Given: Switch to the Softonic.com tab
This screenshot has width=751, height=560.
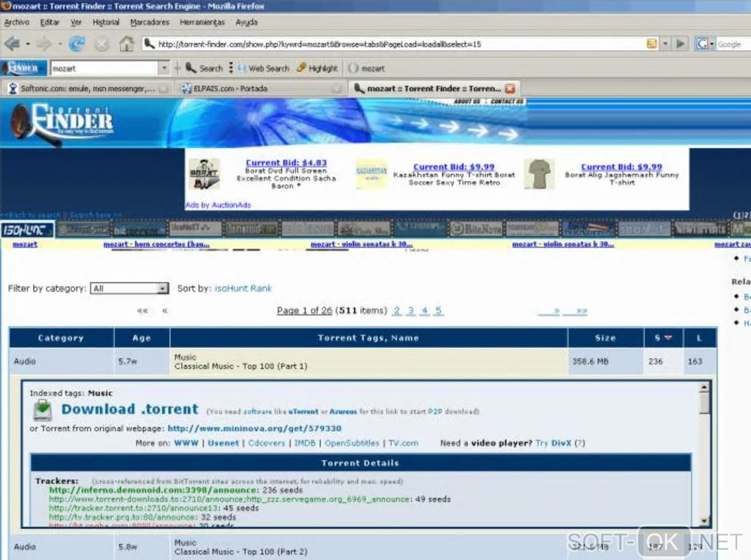Looking at the screenshot, I should 89,88.
